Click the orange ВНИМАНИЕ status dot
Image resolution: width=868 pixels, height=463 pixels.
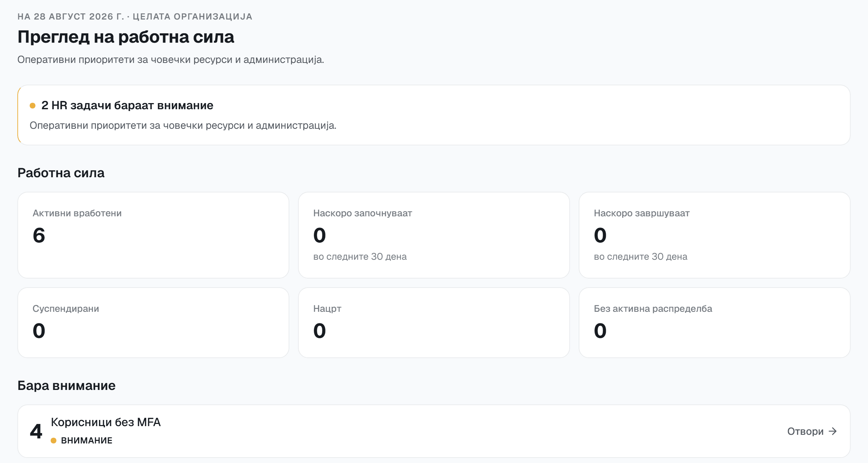pyautogui.click(x=54, y=441)
